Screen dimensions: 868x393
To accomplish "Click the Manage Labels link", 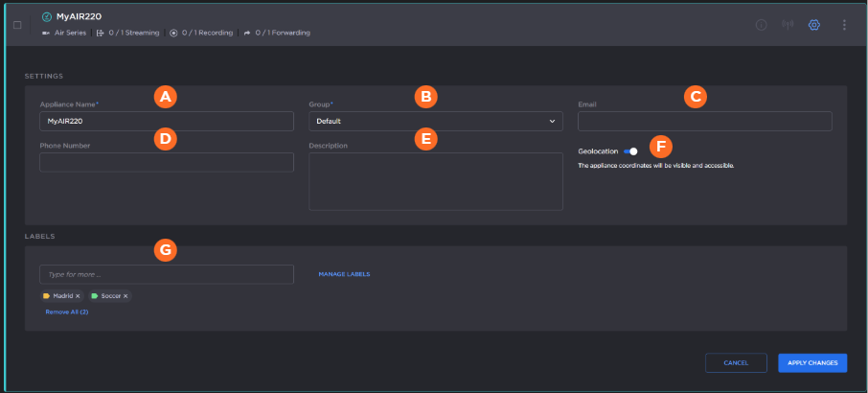I will [344, 274].
